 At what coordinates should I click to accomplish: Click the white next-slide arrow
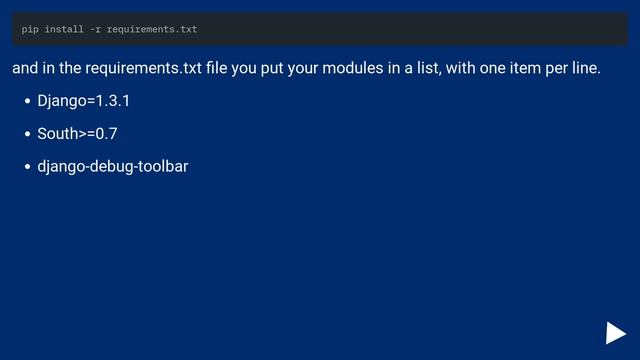616,333
